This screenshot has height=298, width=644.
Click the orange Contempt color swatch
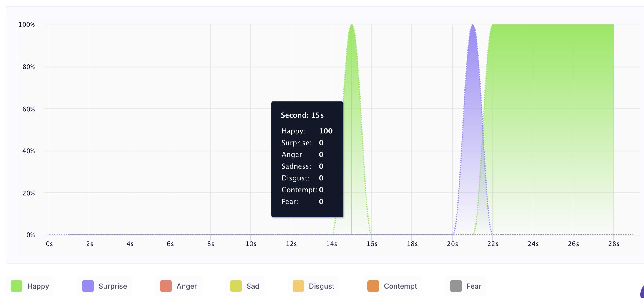[x=373, y=286]
